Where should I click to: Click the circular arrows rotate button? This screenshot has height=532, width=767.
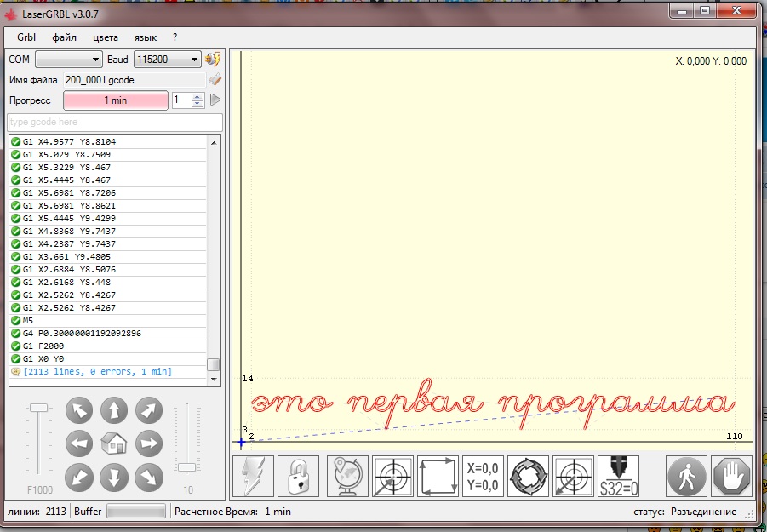tap(529, 477)
